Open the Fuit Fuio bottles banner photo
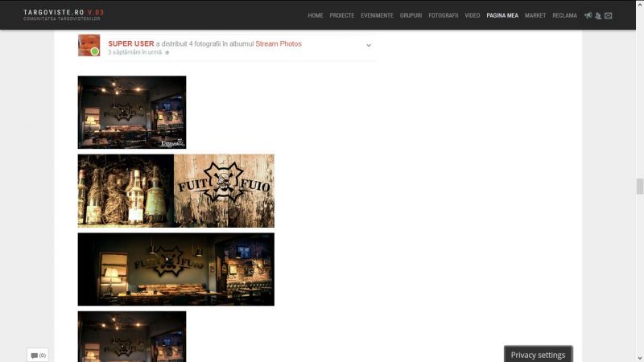 (175, 191)
